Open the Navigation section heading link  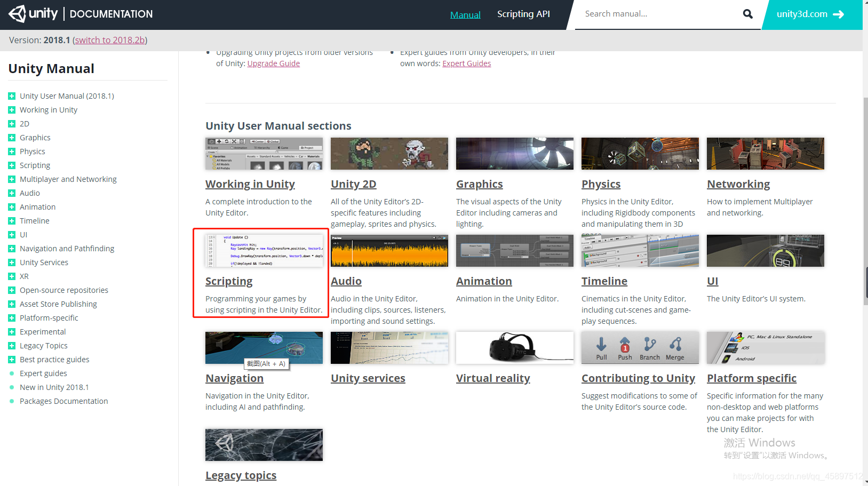point(235,378)
